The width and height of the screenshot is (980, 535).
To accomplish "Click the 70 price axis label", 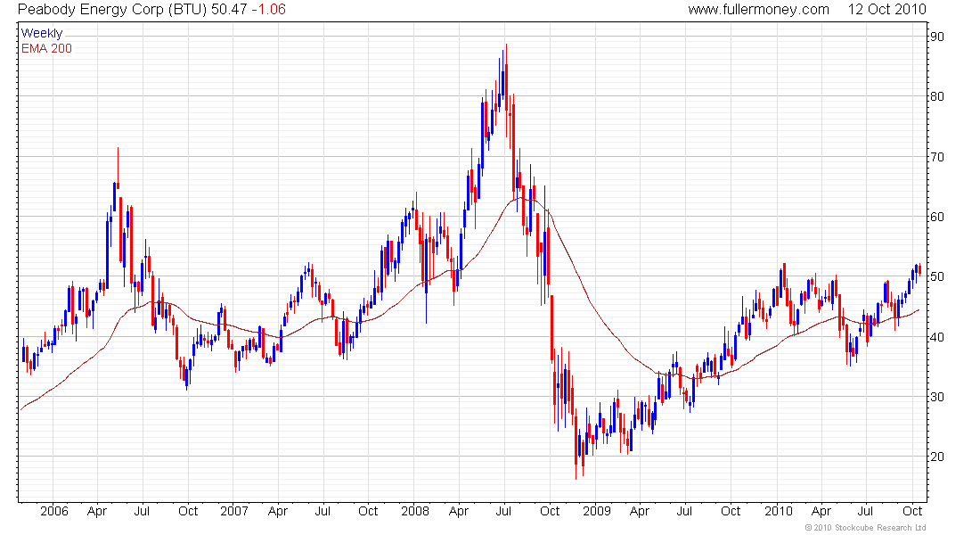I will (937, 156).
